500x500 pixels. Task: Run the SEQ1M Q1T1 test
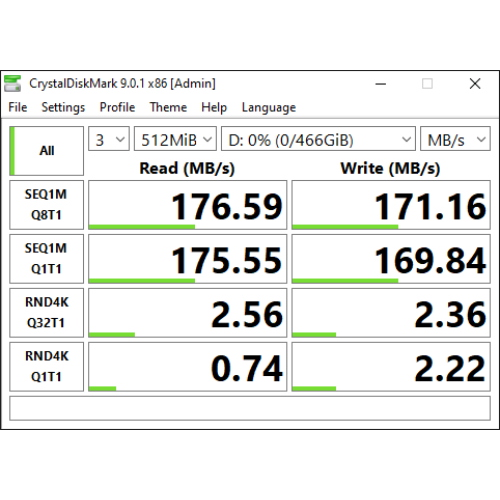pos(46,259)
